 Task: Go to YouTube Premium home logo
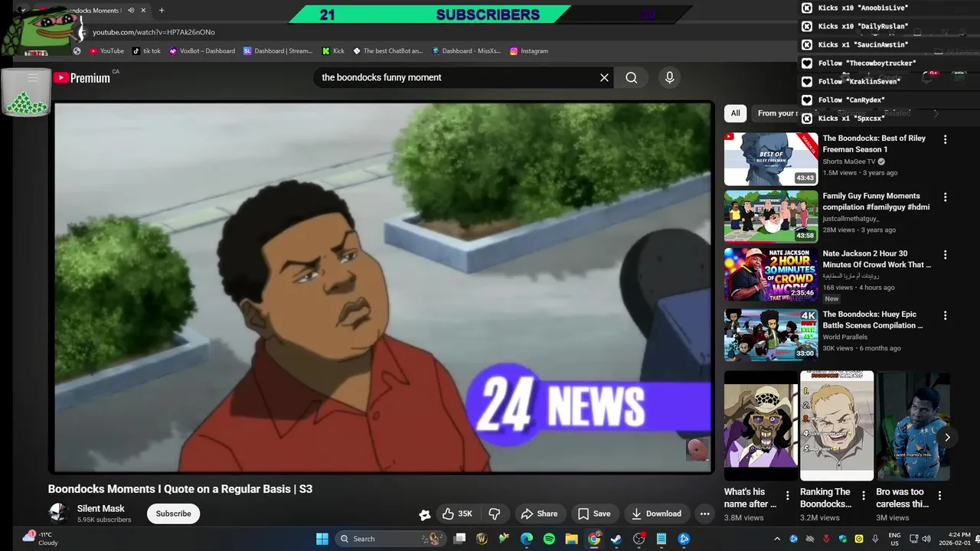point(82,77)
